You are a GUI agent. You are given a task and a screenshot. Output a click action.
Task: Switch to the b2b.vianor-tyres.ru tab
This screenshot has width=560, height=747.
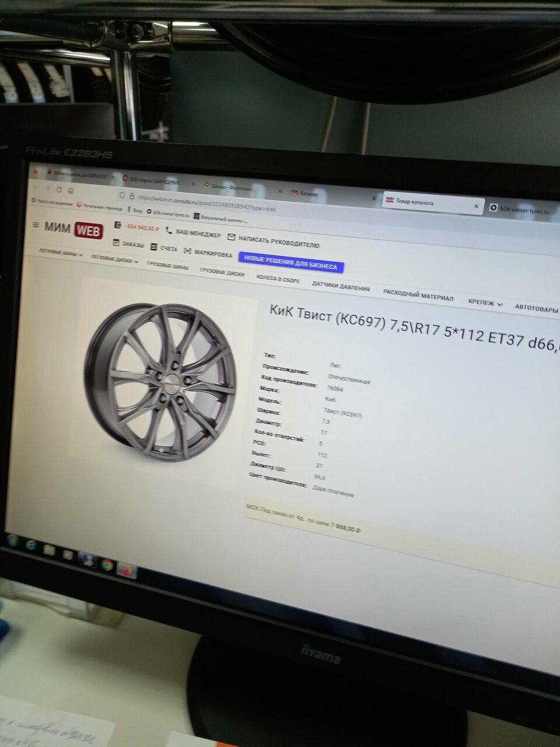click(522, 210)
